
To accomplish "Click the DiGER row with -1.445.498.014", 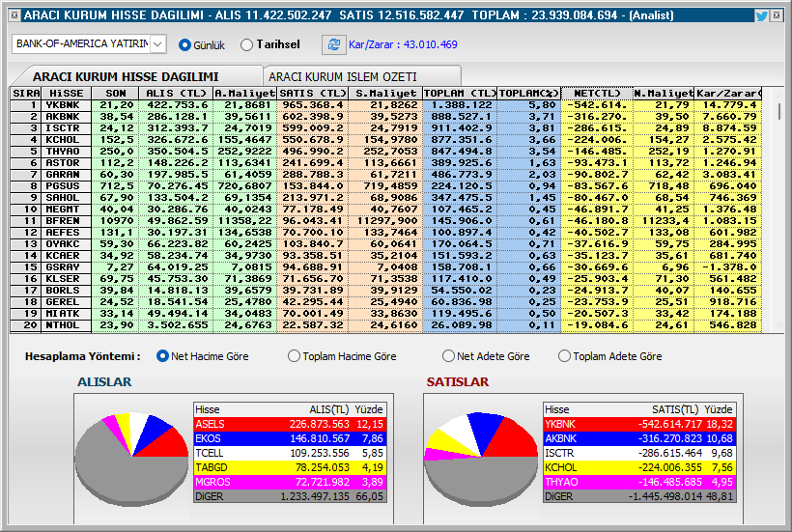I will 639,496.
